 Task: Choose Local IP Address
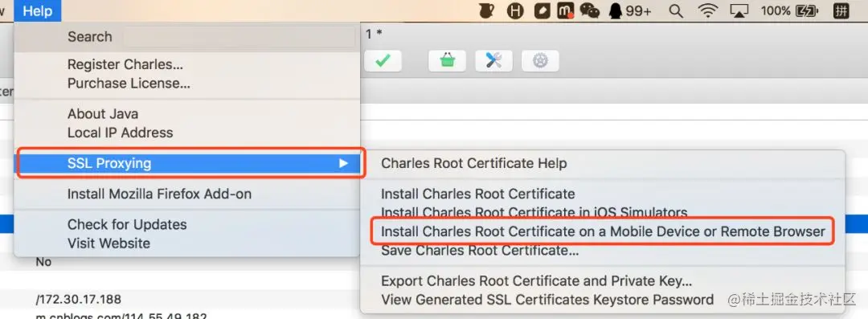pyautogui.click(x=120, y=133)
